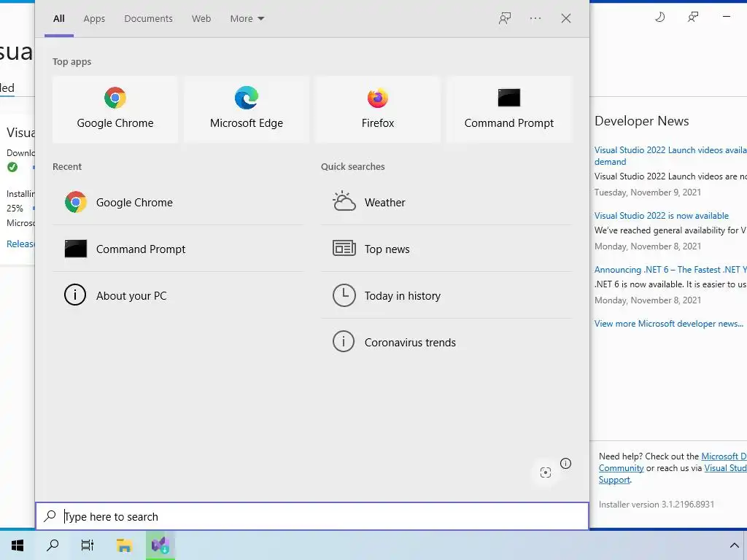
Task: Launch Microsoft Edge from Top apps
Action: coord(247,109)
